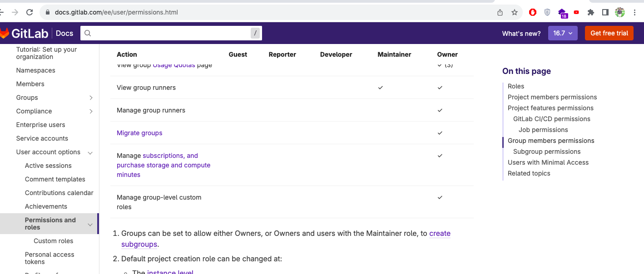This screenshot has height=274, width=644.
Task: Click the Get free trial button
Action: (x=609, y=33)
